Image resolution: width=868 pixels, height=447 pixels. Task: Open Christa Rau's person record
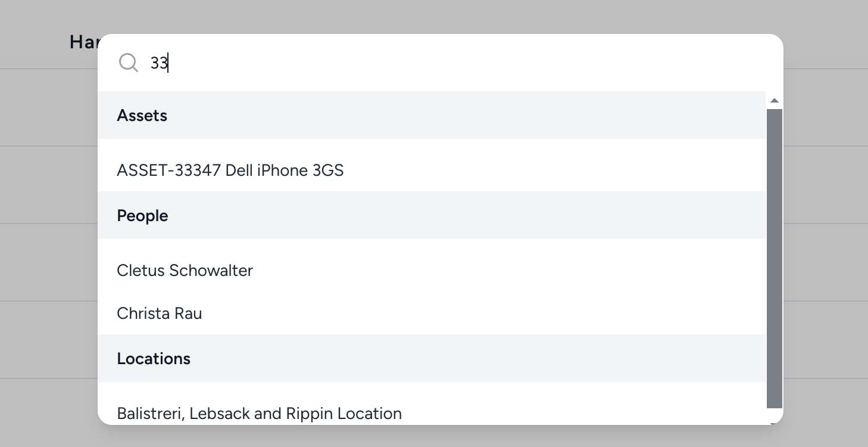[x=432, y=313]
